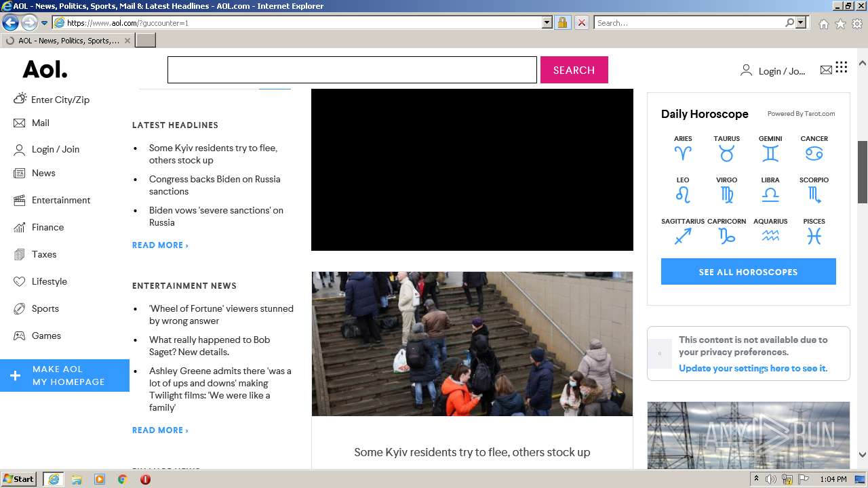Click MAKE AOL MY HOMEPAGE button
Screen dimensions: 868x488
pos(64,375)
